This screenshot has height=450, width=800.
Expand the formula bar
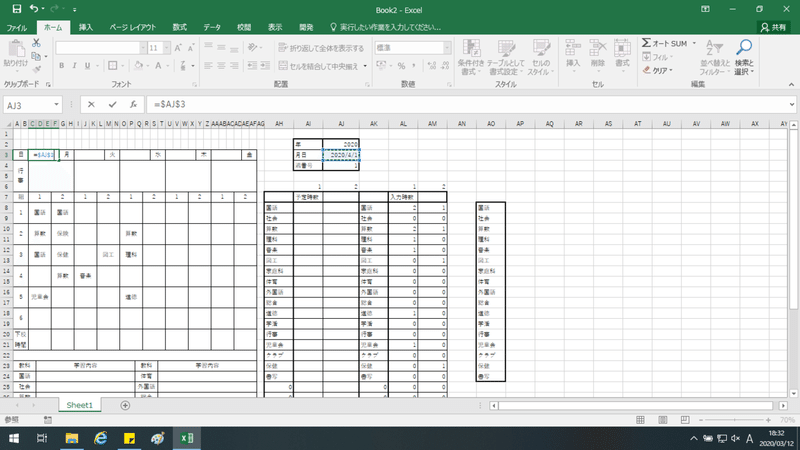(791, 105)
